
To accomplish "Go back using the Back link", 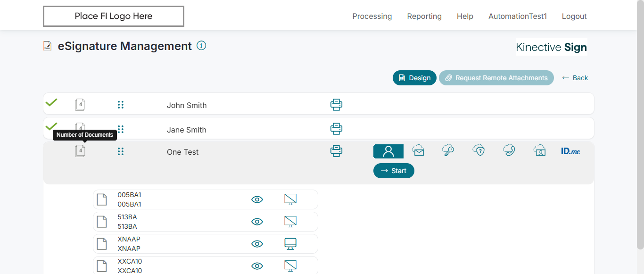I will point(575,78).
